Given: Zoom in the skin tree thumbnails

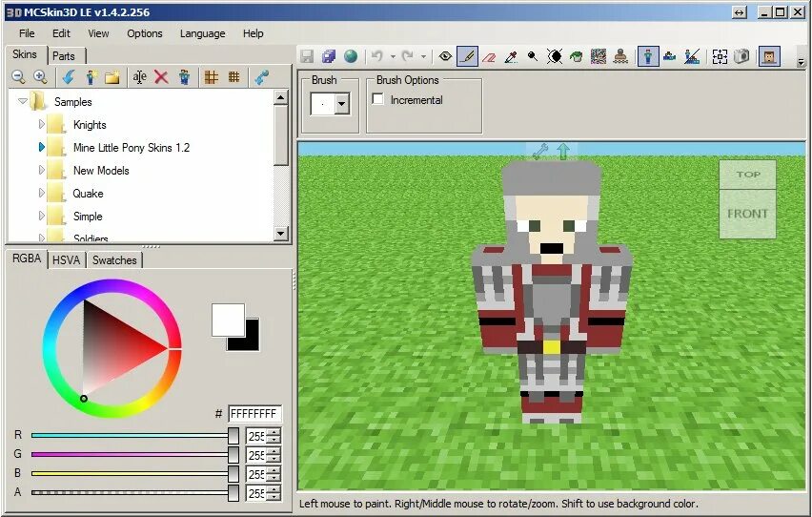Looking at the screenshot, I should [x=40, y=77].
